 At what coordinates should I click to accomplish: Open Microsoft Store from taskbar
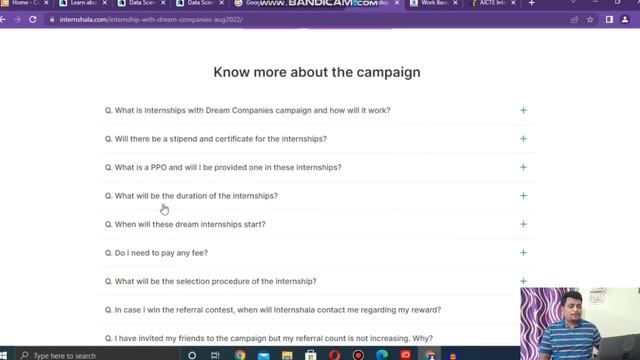coord(311,356)
